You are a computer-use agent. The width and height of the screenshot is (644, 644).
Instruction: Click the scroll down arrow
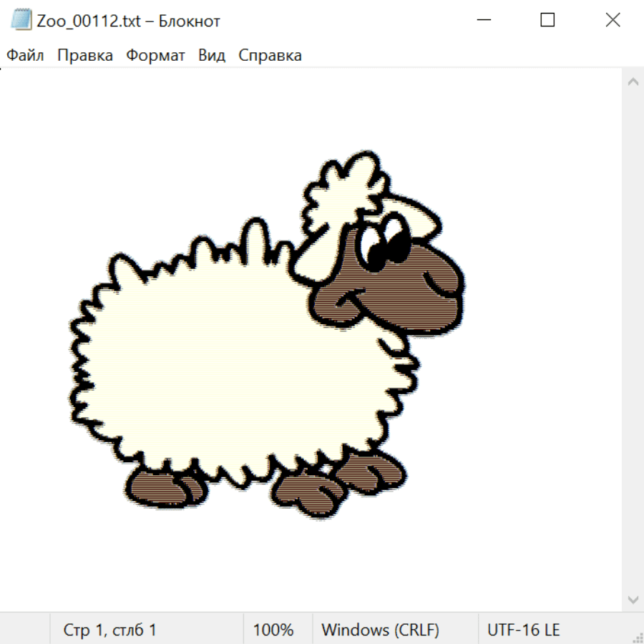coord(633,599)
